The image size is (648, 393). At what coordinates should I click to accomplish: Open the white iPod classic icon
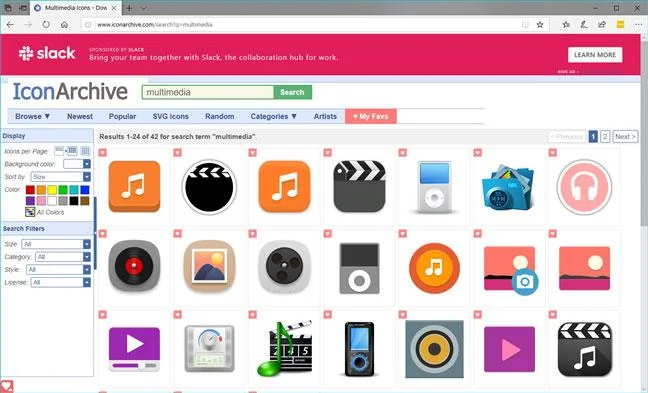tap(434, 187)
